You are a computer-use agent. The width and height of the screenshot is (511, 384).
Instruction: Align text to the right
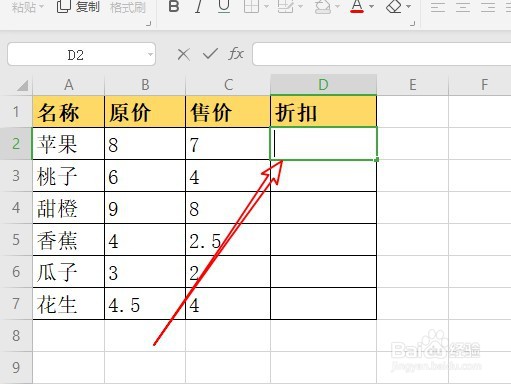click(x=488, y=6)
